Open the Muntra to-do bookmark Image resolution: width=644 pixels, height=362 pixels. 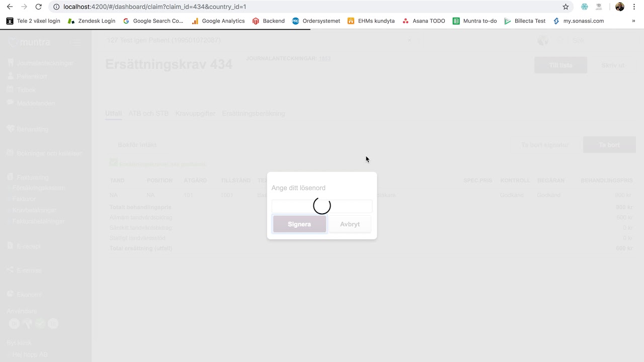pos(475,21)
